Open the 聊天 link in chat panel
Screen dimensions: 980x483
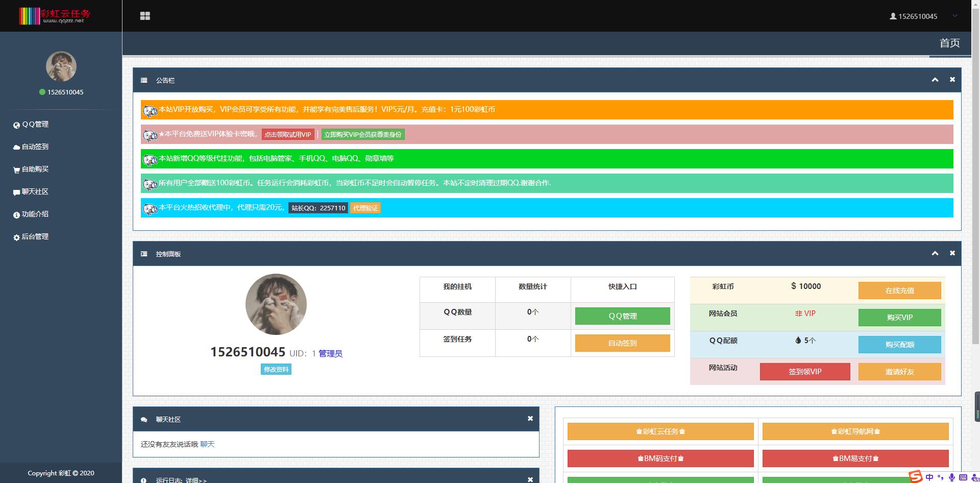point(207,444)
